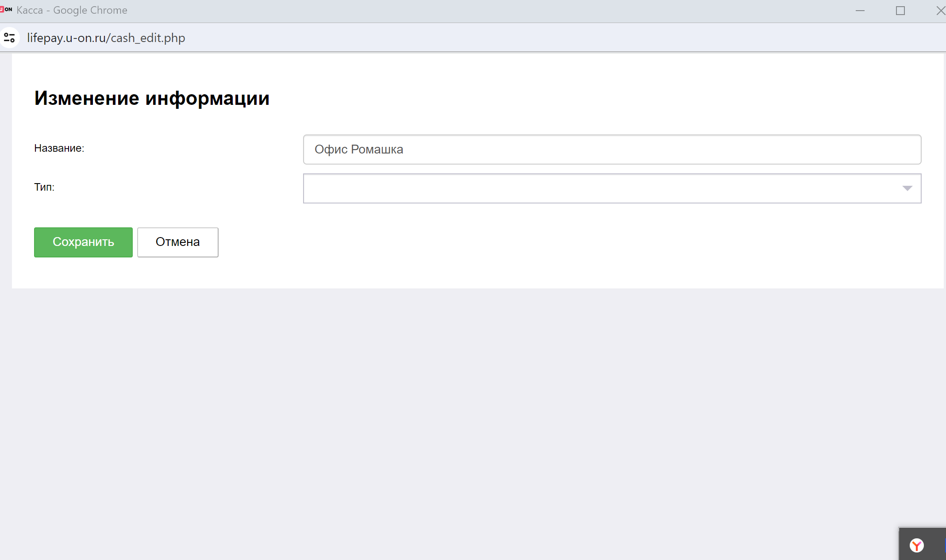946x560 pixels.
Task: Click the Тип: label
Action: coord(44,187)
